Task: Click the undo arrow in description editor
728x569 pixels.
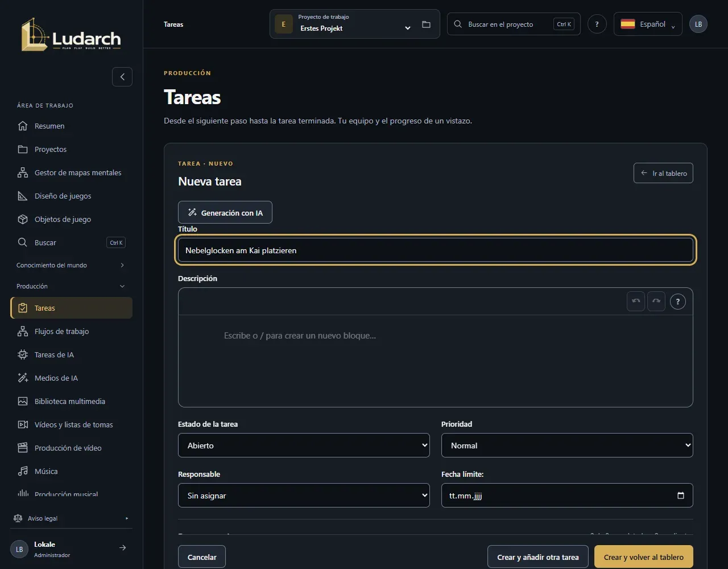Action: [636, 301]
